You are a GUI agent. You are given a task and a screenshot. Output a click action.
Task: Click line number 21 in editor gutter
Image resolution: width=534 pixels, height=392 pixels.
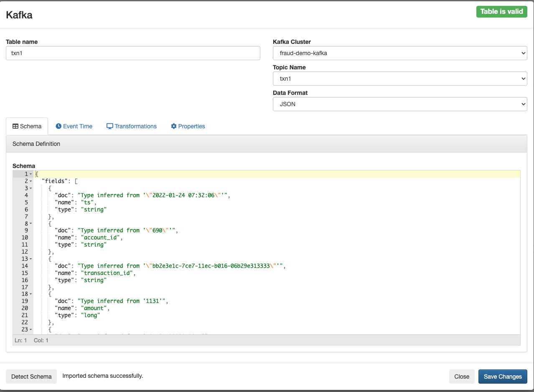[x=24, y=315]
